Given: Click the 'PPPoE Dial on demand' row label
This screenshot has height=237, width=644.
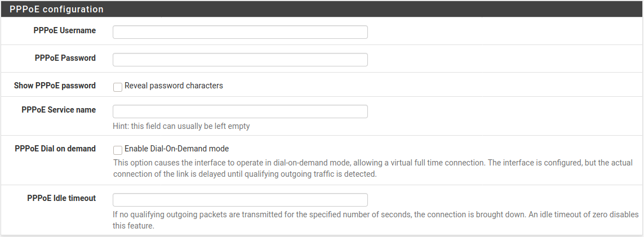Looking at the screenshot, I should [55, 149].
